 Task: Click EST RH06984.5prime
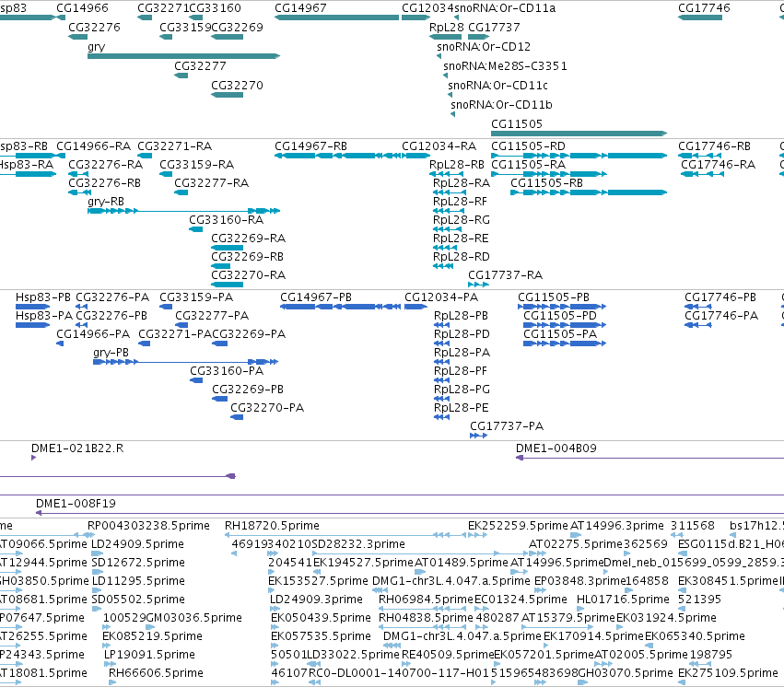tap(426, 600)
